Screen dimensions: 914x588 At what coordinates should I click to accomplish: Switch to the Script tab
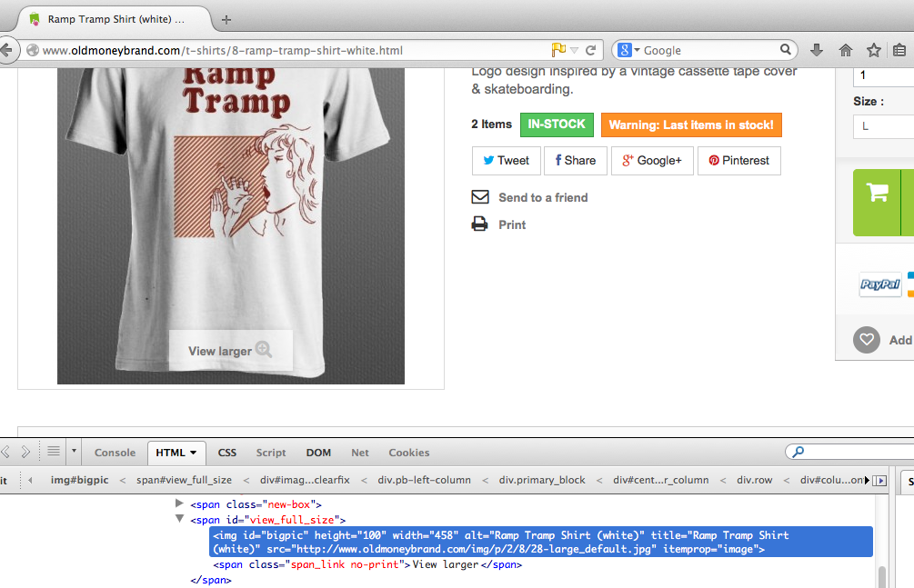pos(271,453)
